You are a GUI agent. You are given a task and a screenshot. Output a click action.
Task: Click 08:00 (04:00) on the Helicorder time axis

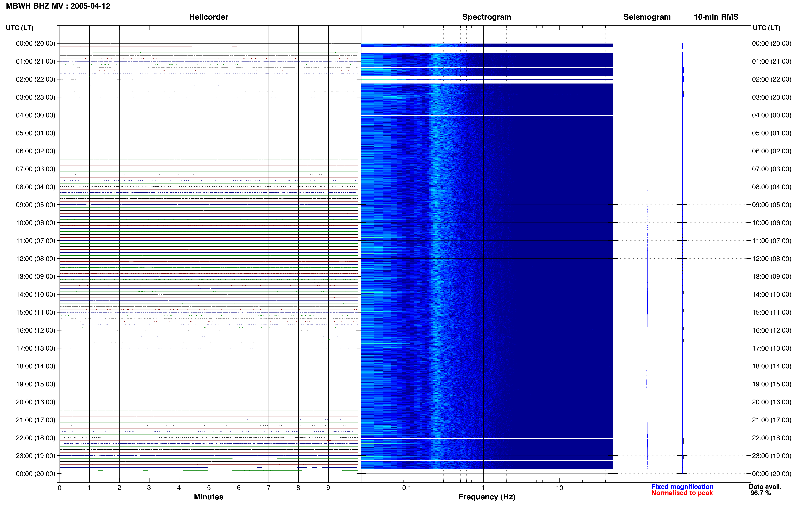pyautogui.click(x=36, y=187)
